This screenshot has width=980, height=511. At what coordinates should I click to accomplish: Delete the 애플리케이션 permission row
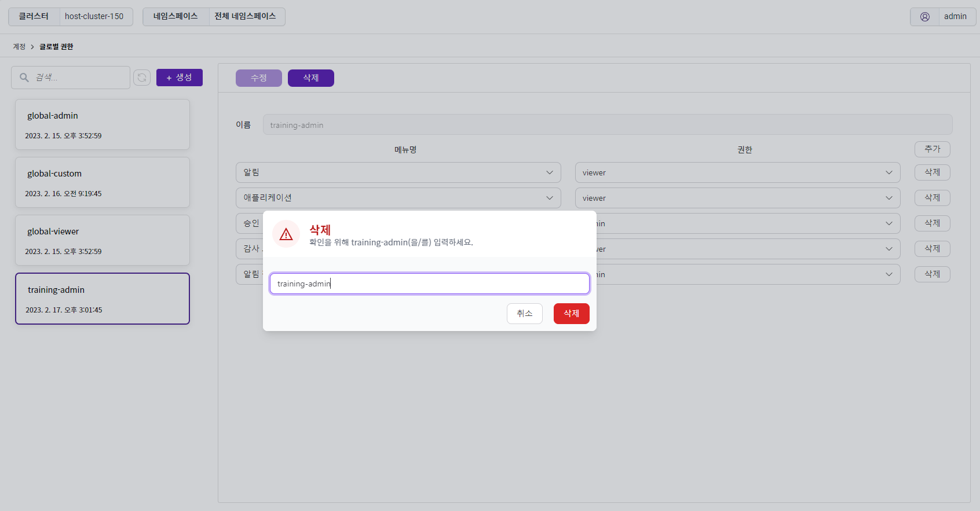[x=933, y=198]
